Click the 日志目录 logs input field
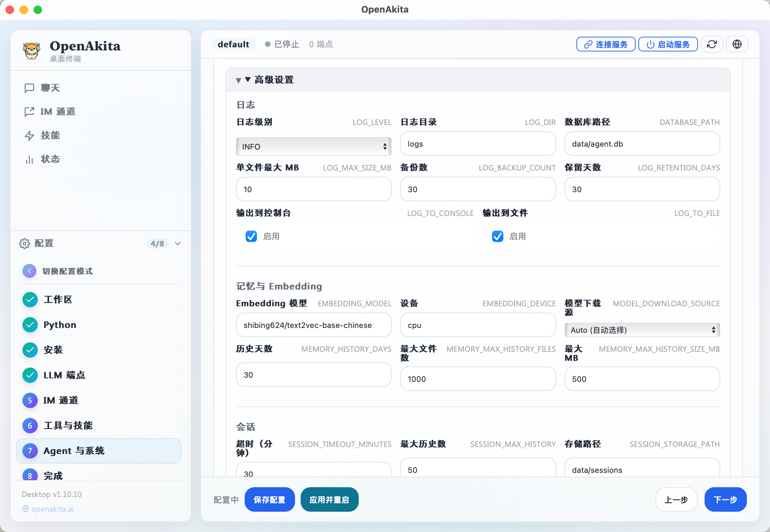Screen dimensions: 770x532 [477, 143]
